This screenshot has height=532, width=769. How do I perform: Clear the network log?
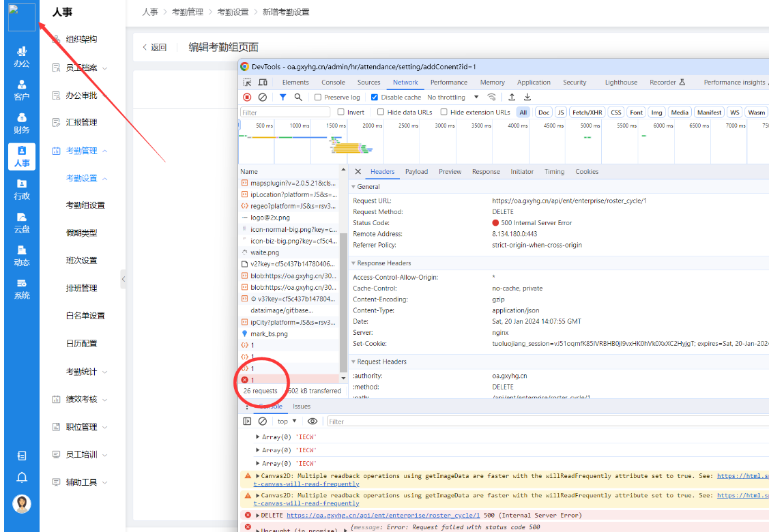(263, 97)
